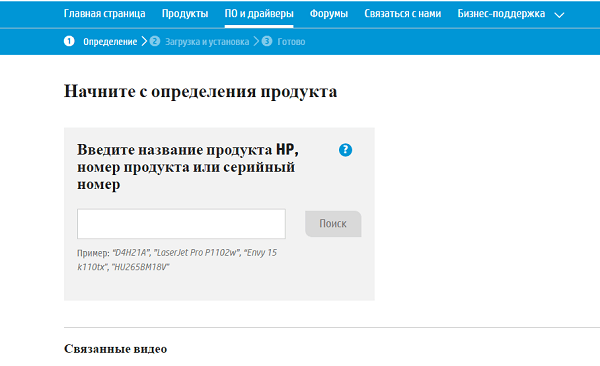
Task: Open Связаться с нами page
Action: point(403,14)
